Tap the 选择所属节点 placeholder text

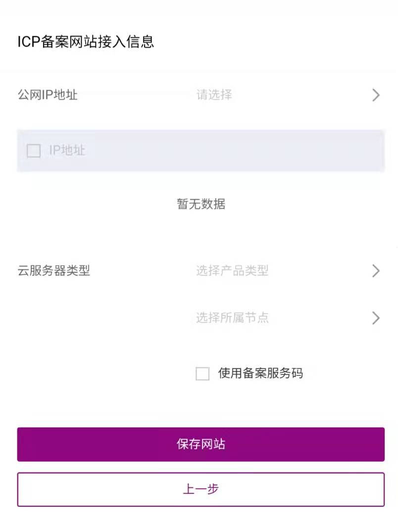(232, 318)
